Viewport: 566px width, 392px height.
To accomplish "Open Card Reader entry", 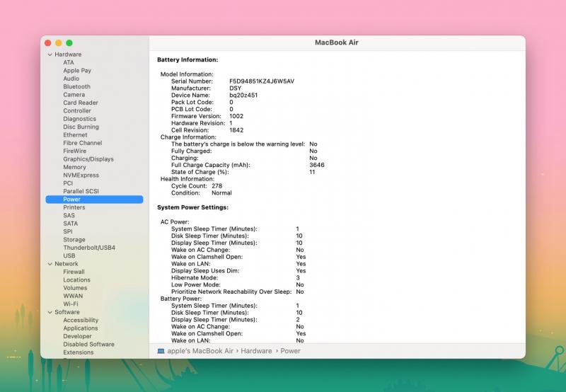I will tap(81, 103).
